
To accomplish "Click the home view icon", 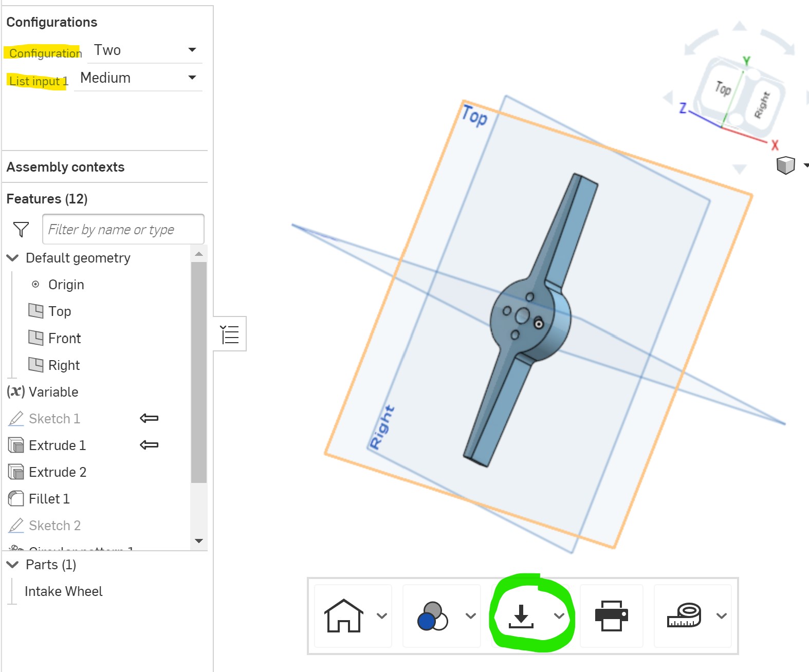I will [x=344, y=615].
